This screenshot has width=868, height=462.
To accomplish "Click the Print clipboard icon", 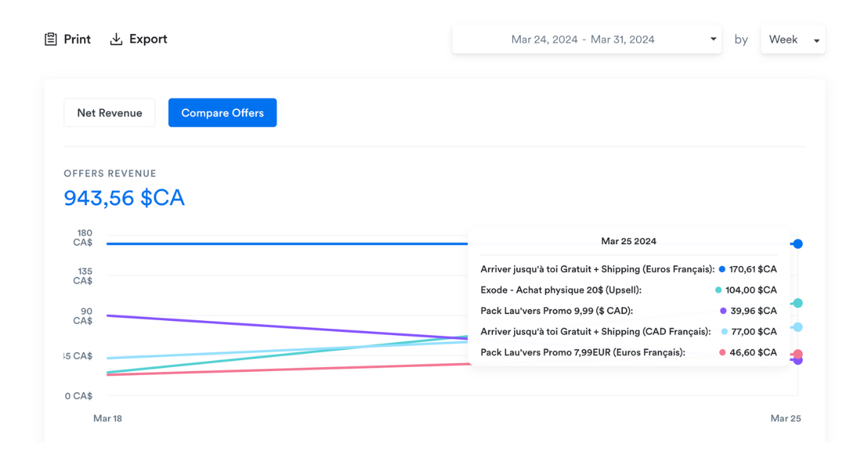I will click(51, 39).
